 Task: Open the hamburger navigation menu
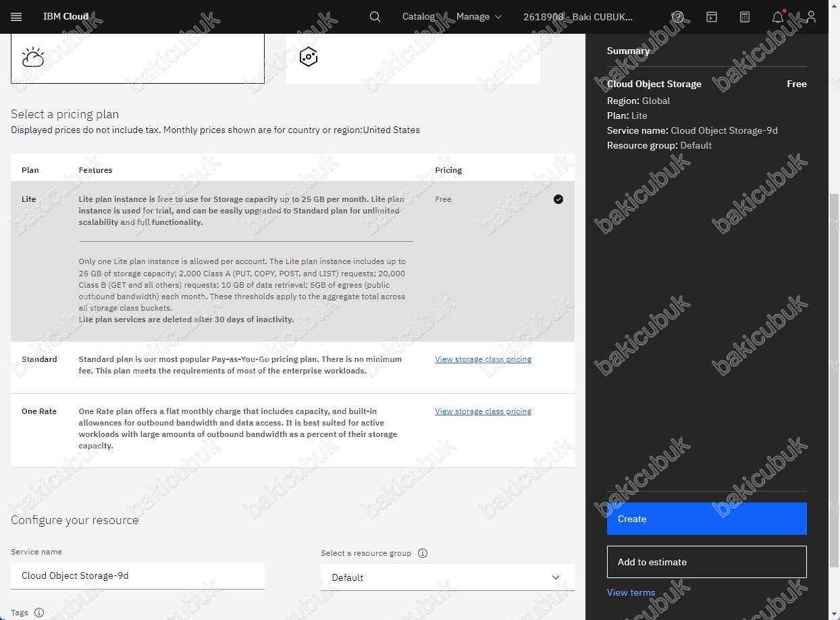coord(16,16)
